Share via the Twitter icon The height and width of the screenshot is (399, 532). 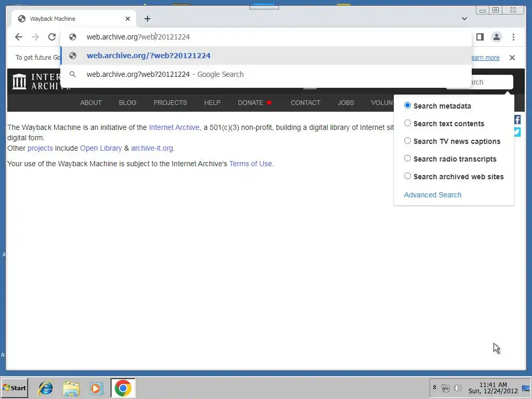tap(517, 132)
